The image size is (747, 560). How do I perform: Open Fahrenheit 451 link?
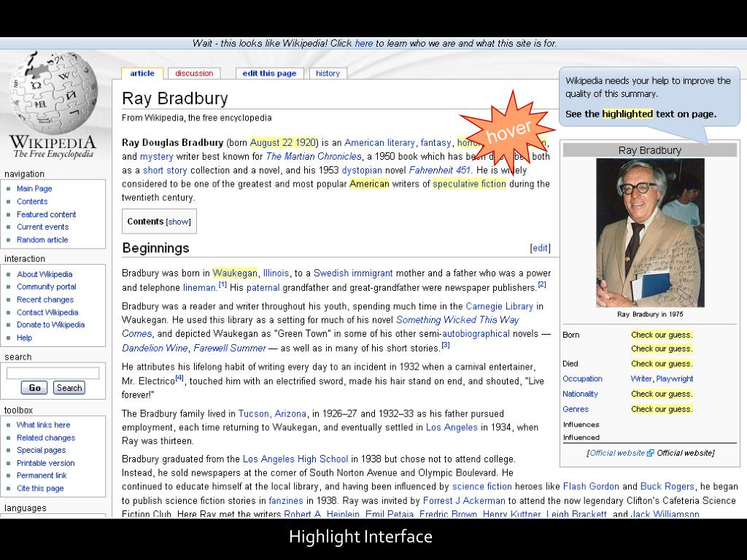440,170
